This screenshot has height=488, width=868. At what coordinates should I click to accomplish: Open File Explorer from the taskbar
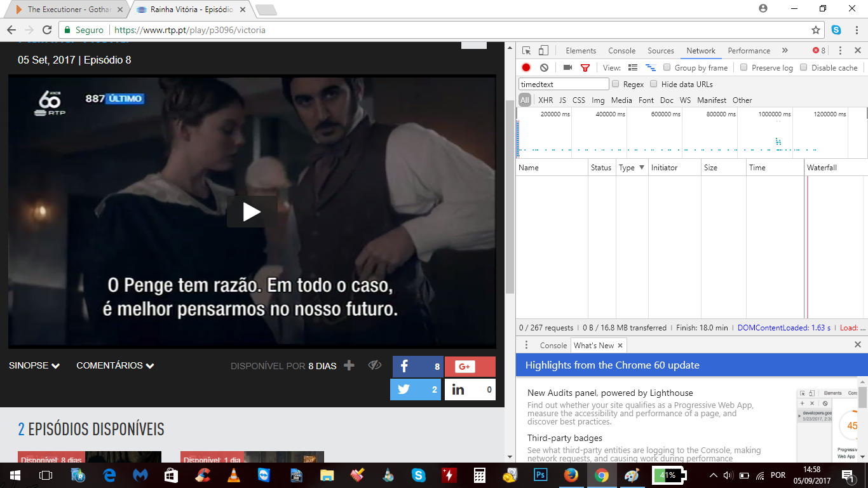point(327,475)
